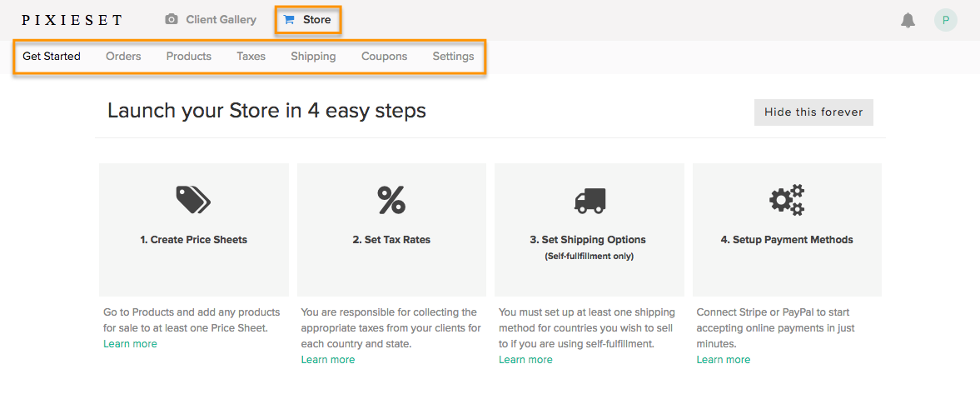Click the shipping truck icon
This screenshot has height=404, width=980.
point(589,201)
